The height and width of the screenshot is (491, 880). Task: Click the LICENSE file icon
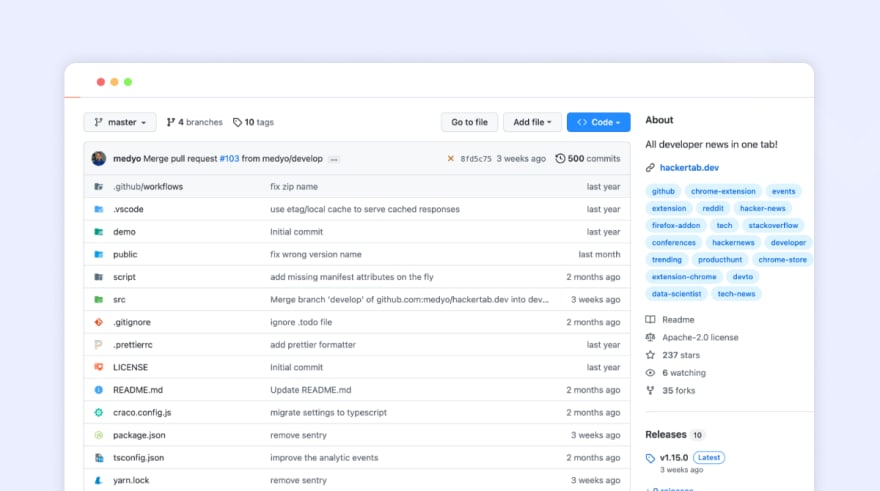click(x=99, y=367)
